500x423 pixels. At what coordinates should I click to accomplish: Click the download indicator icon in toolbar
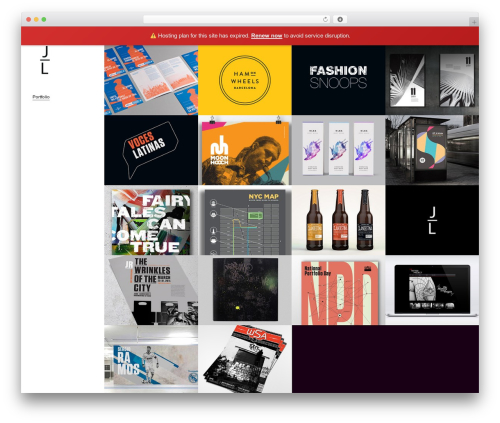[x=340, y=20]
